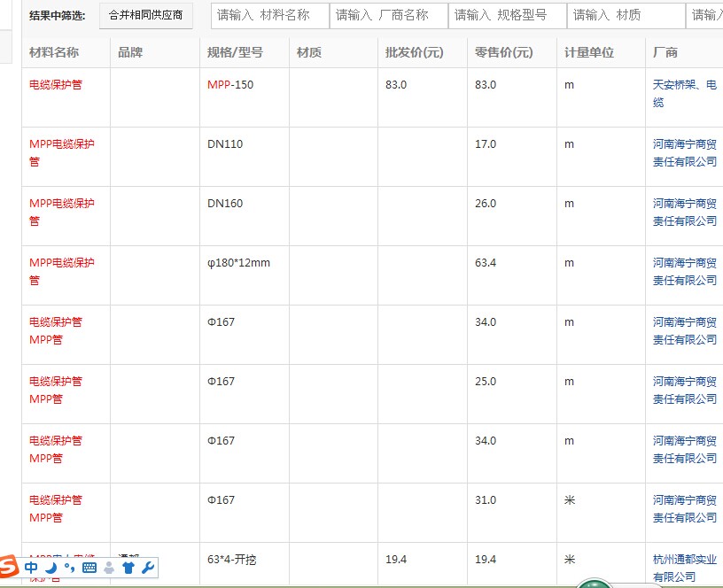Select DN160 specification cell

click(225, 204)
